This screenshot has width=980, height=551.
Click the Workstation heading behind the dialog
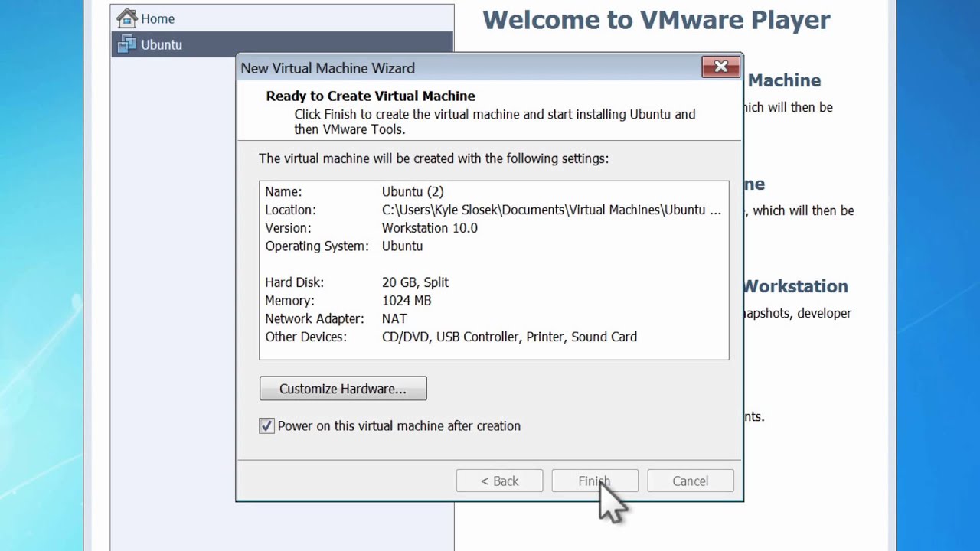795,286
